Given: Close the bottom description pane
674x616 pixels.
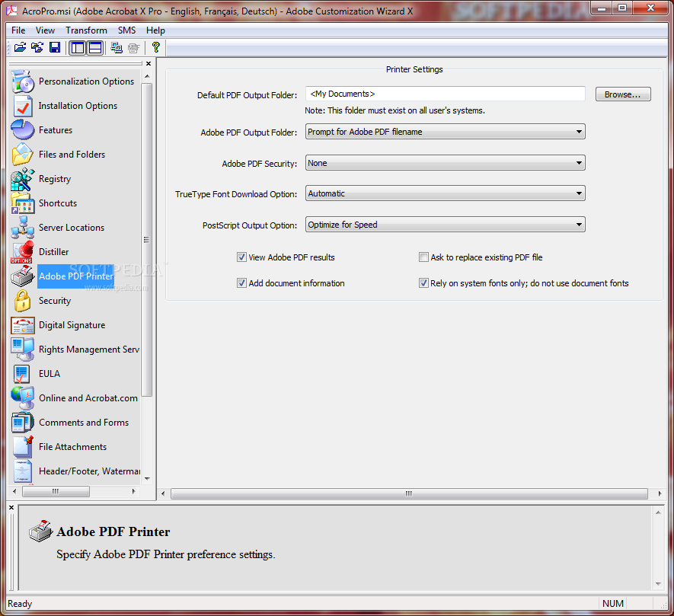Looking at the screenshot, I should (x=11, y=508).
